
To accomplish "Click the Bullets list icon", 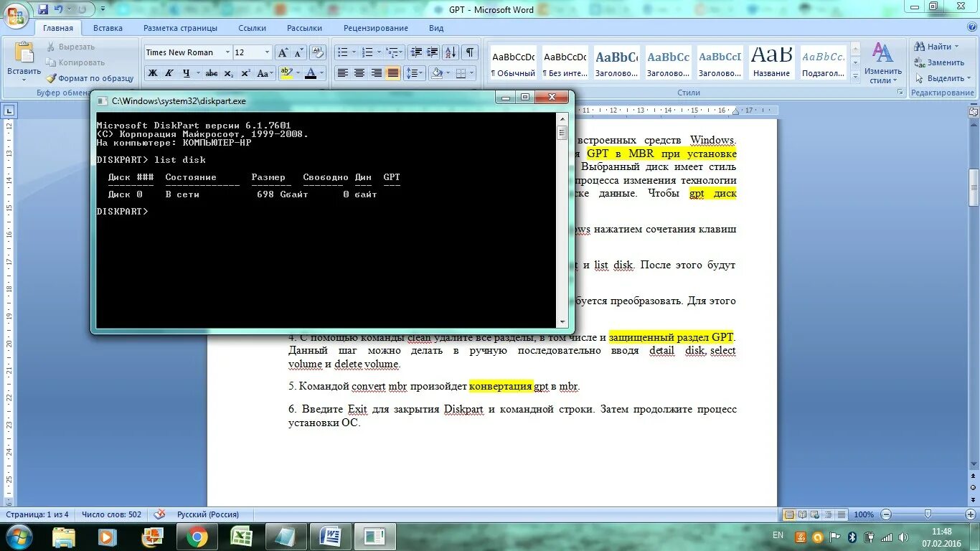I will [343, 52].
